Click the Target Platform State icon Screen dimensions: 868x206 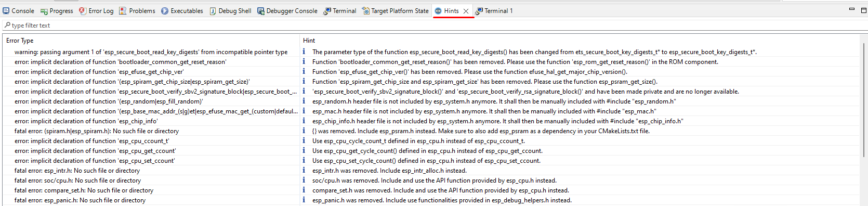pyautogui.click(x=366, y=11)
